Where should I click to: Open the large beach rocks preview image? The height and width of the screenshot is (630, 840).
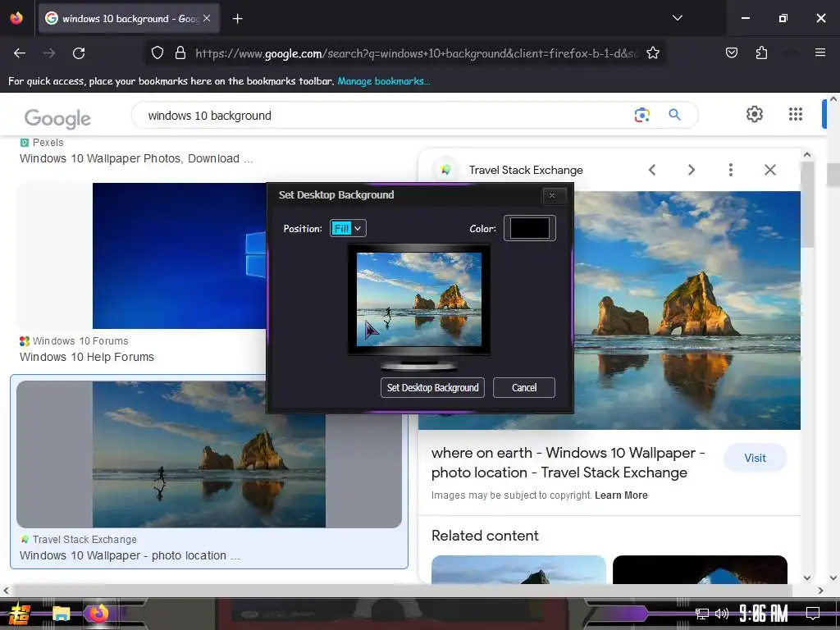click(x=687, y=311)
